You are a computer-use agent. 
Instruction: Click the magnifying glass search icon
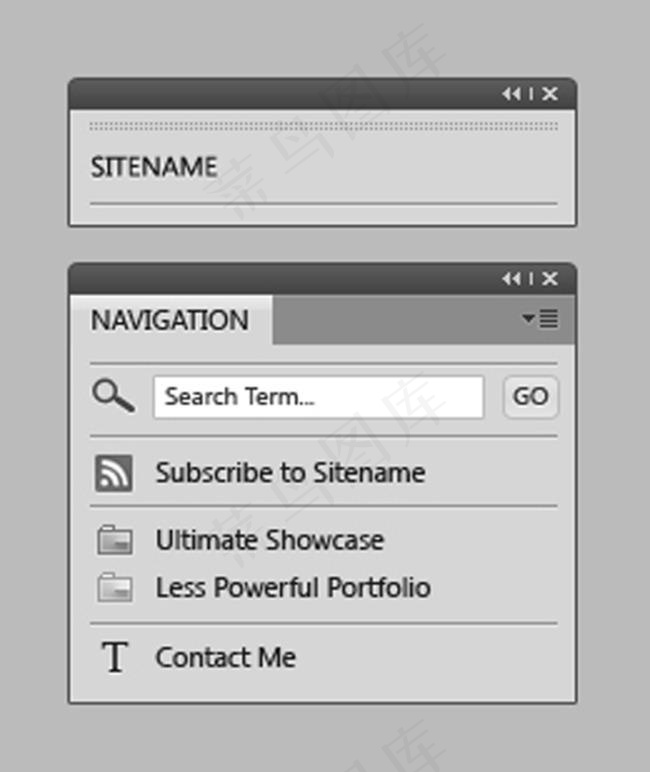coord(113,396)
